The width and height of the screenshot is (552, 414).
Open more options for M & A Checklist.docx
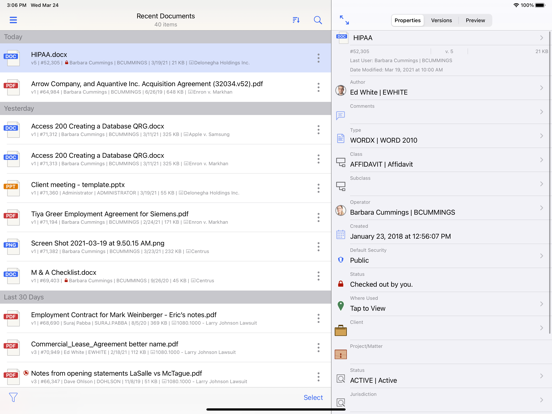coord(318,276)
